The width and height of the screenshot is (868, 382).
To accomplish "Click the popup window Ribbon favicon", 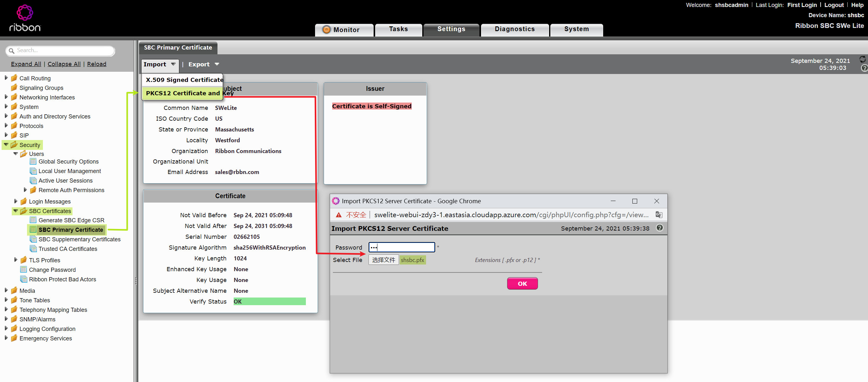I will click(x=336, y=201).
